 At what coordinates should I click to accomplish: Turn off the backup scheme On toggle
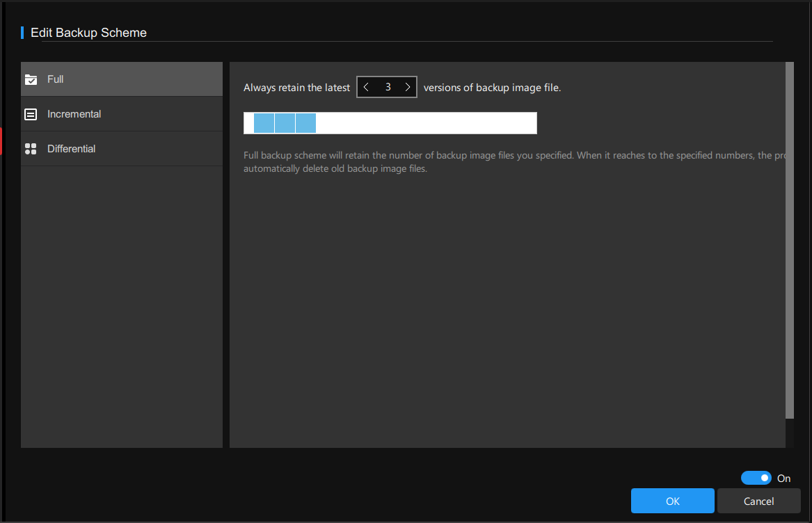click(756, 478)
